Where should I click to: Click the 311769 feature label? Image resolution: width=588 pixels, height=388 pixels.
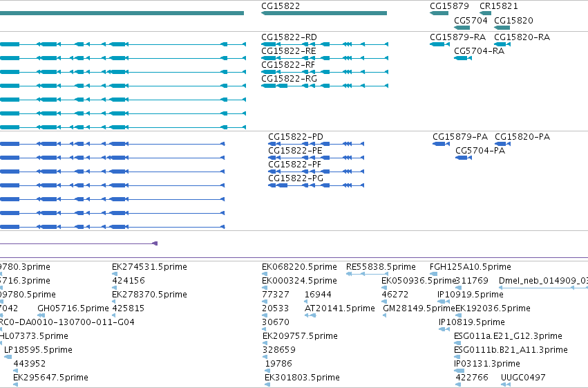(x=472, y=281)
